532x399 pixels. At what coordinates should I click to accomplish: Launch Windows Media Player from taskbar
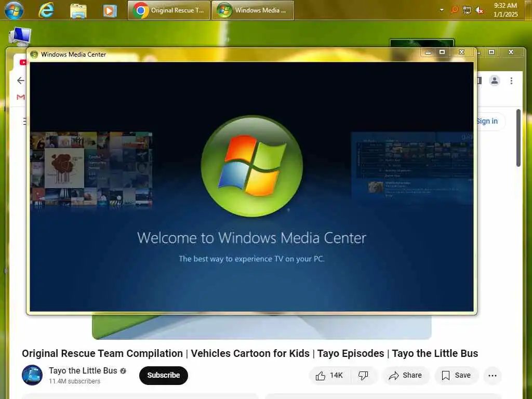pos(110,10)
